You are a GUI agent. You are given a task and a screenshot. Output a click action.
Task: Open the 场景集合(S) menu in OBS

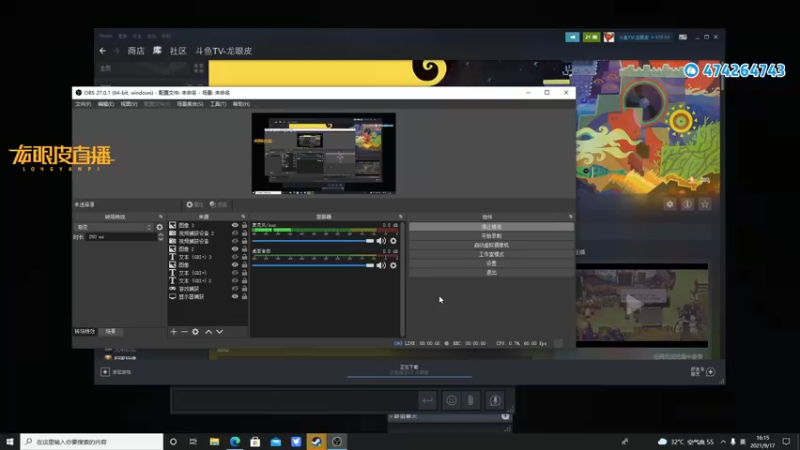click(190, 104)
